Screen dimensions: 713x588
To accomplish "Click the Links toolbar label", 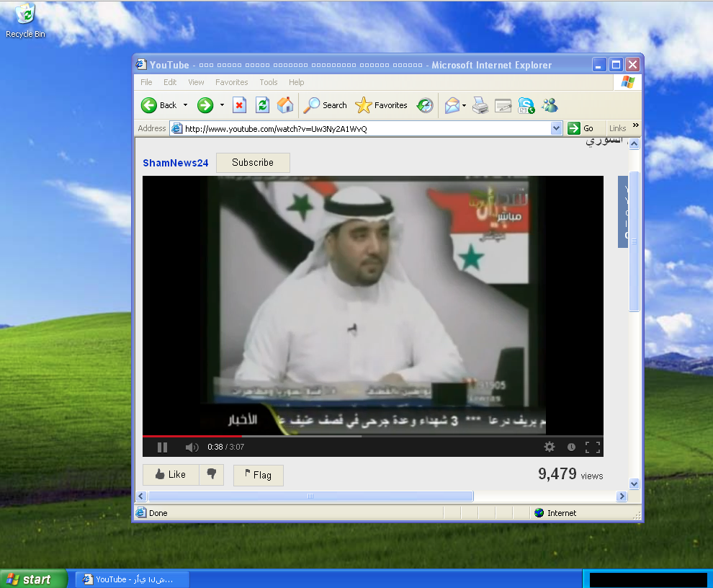I will coord(617,128).
